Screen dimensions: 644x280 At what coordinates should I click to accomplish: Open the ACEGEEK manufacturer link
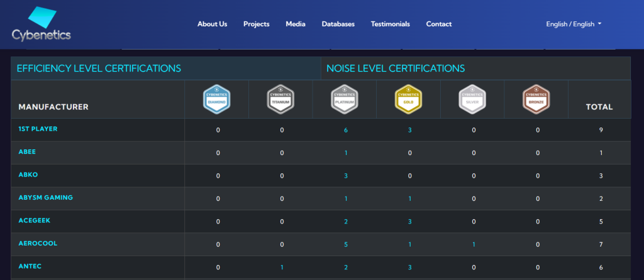click(35, 220)
